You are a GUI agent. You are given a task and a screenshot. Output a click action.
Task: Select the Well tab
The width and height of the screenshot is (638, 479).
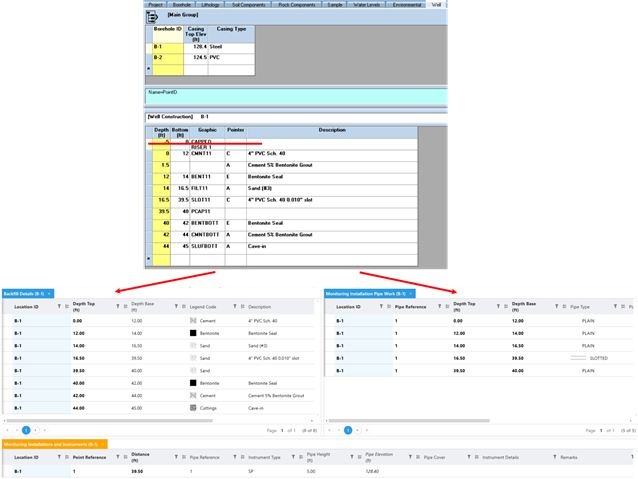436,5
